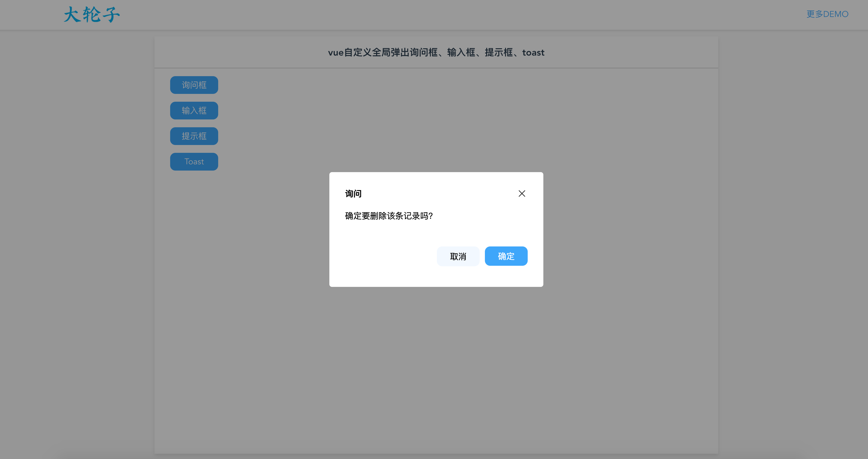Click the 提示框 button

(194, 136)
